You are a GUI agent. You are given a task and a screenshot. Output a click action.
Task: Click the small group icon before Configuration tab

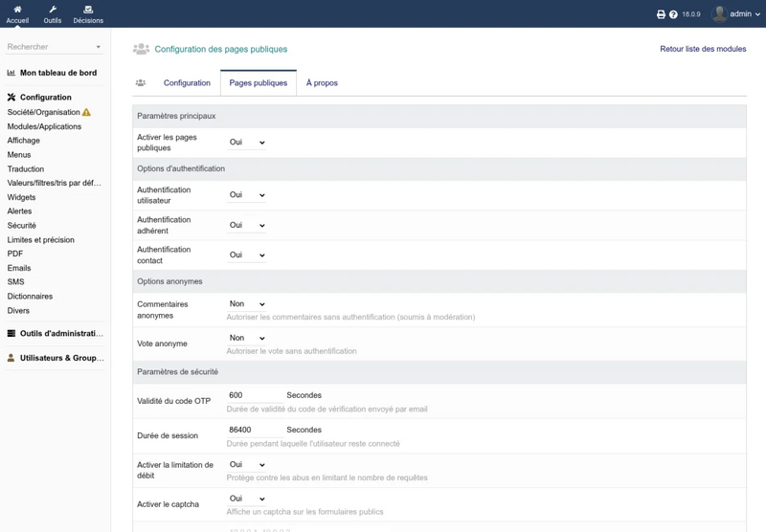pos(141,82)
